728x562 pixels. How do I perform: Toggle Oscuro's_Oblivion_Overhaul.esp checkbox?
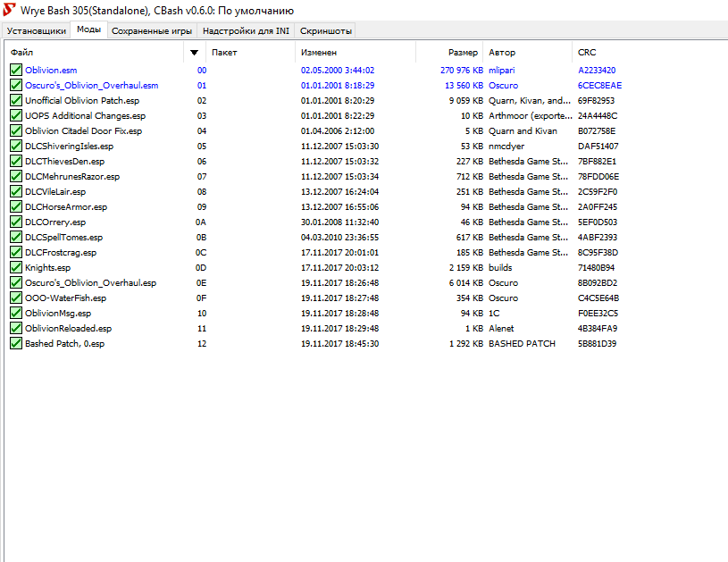[16, 282]
